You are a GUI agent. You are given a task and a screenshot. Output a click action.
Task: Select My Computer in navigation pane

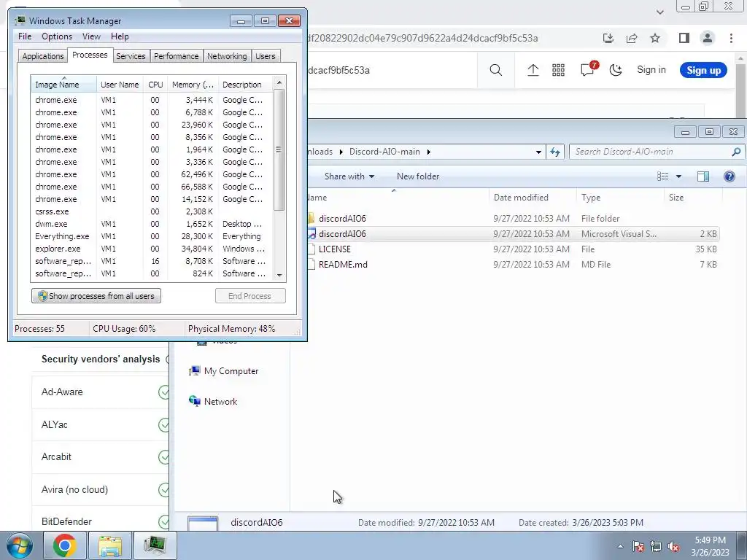click(223, 371)
